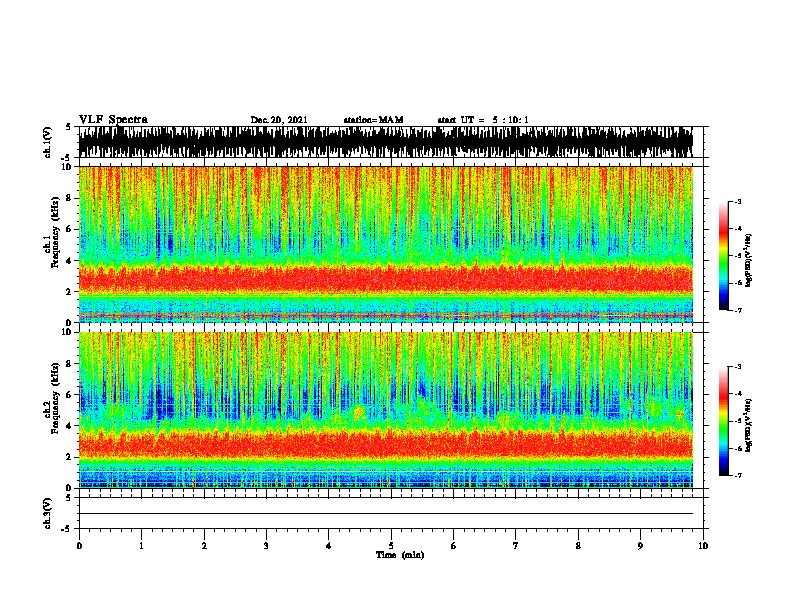This screenshot has width=792, height=612.
Task: Click the ch.1 colorbar unit label text
Action: pyautogui.click(x=749, y=261)
